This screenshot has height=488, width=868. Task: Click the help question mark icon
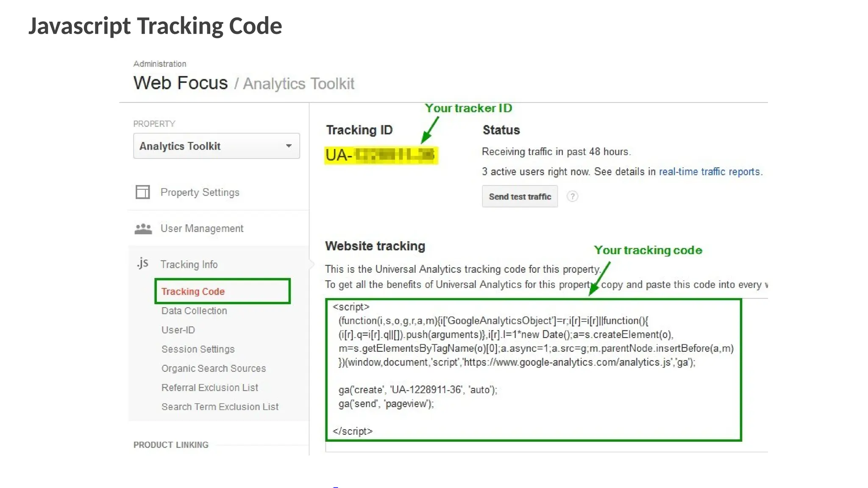[572, 196]
